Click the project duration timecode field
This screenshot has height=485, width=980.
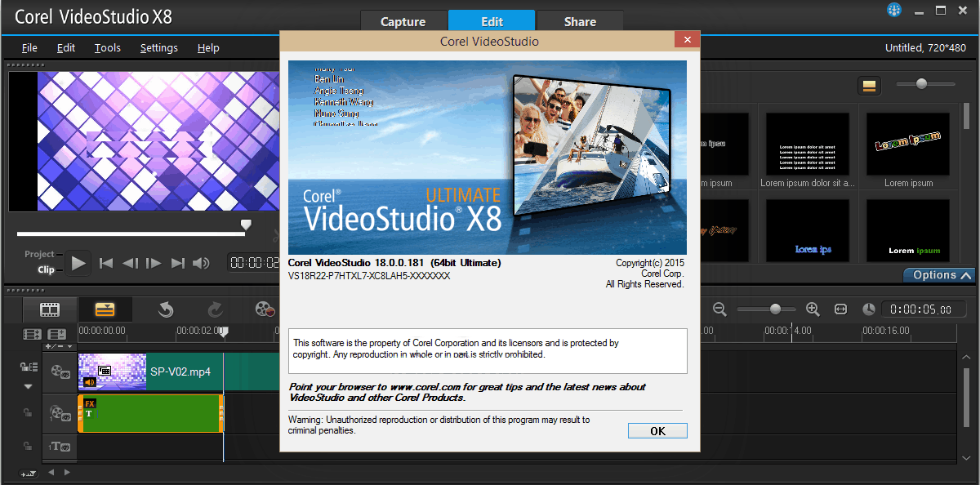coord(922,309)
